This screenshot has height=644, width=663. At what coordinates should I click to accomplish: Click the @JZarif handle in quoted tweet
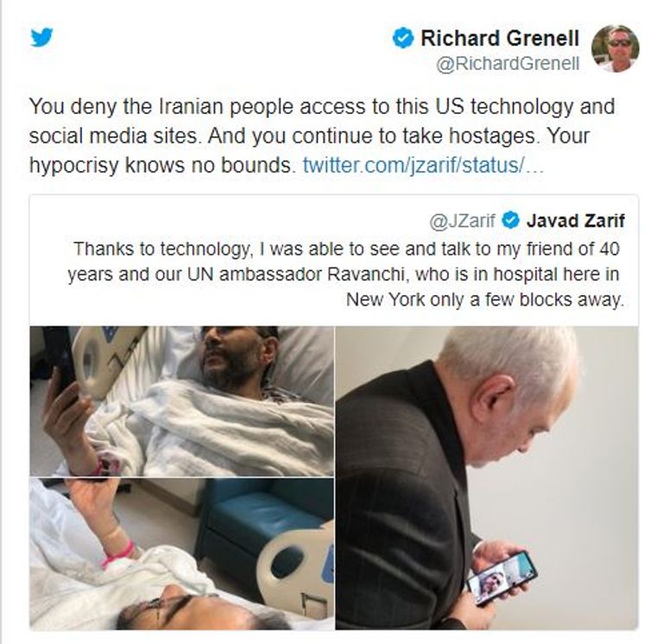462,221
